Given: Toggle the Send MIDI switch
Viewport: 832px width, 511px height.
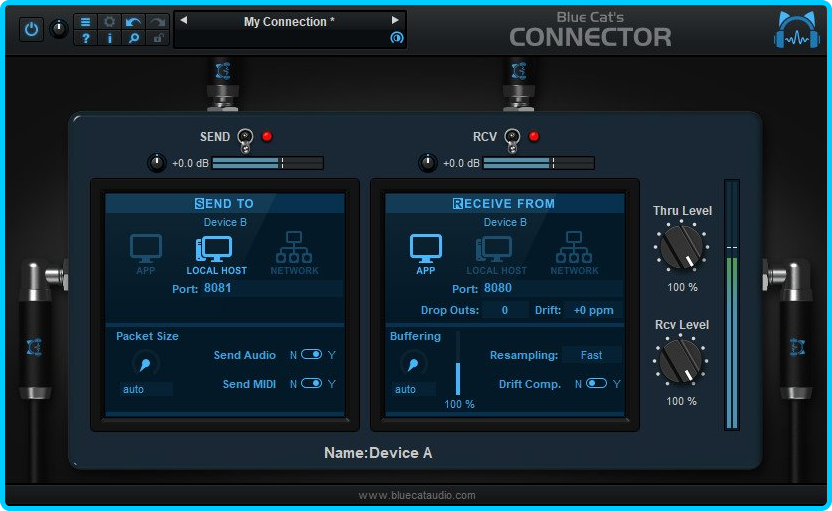Looking at the screenshot, I should [311, 383].
